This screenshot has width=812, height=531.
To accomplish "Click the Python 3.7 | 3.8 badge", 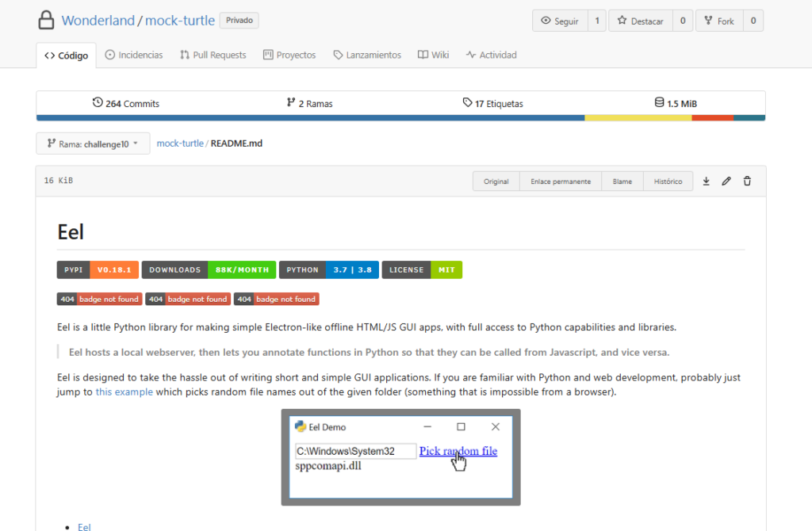I will point(329,269).
